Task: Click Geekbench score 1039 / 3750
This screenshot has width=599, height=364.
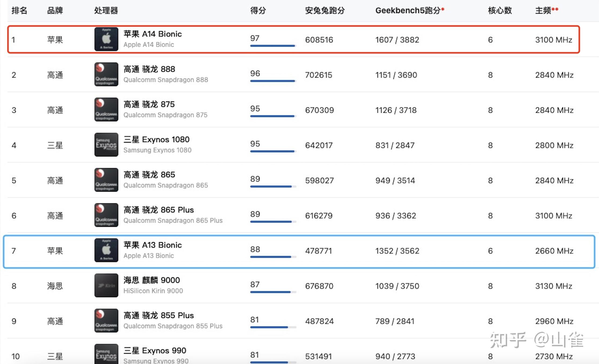Action: pos(397,286)
